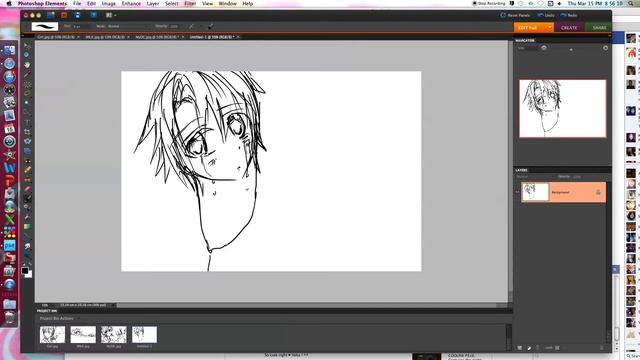Image resolution: width=640 pixels, height=360 pixels.
Task: Select the Crop tool
Action: pos(27,131)
